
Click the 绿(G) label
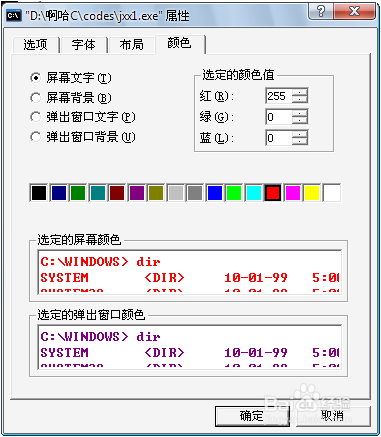point(217,117)
